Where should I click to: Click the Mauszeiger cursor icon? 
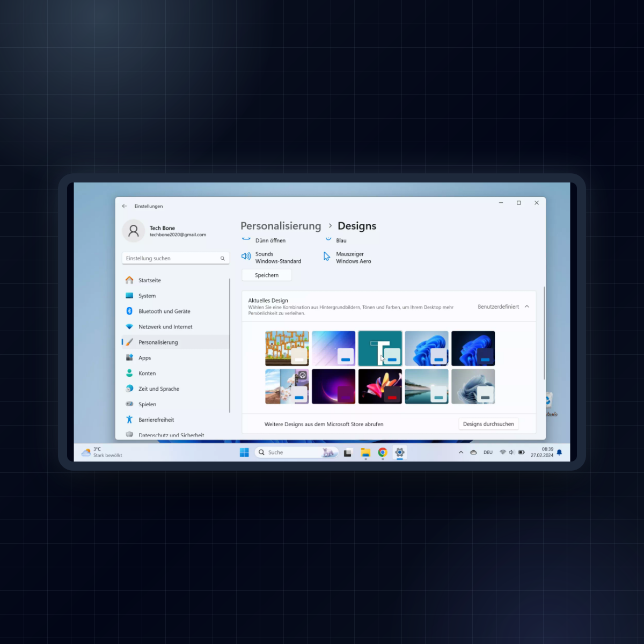[x=327, y=257]
